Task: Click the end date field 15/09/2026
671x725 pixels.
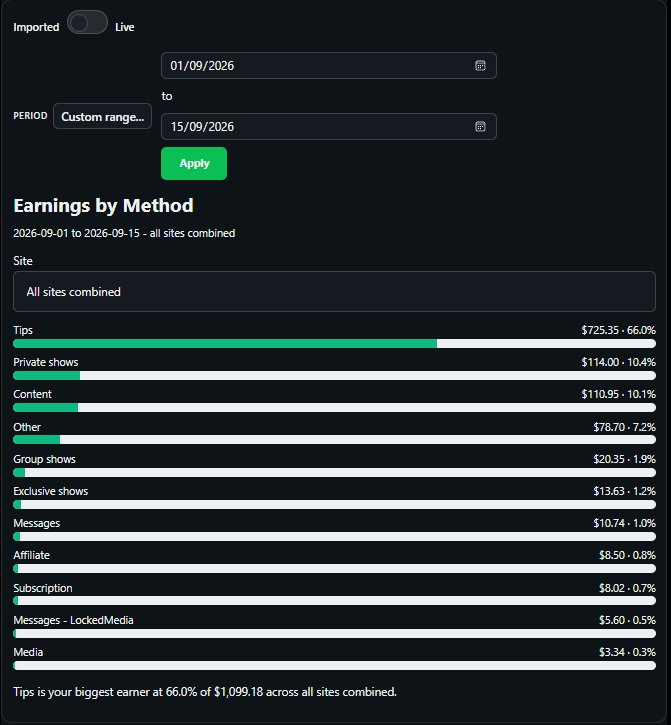Action: [x=329, y=127]
